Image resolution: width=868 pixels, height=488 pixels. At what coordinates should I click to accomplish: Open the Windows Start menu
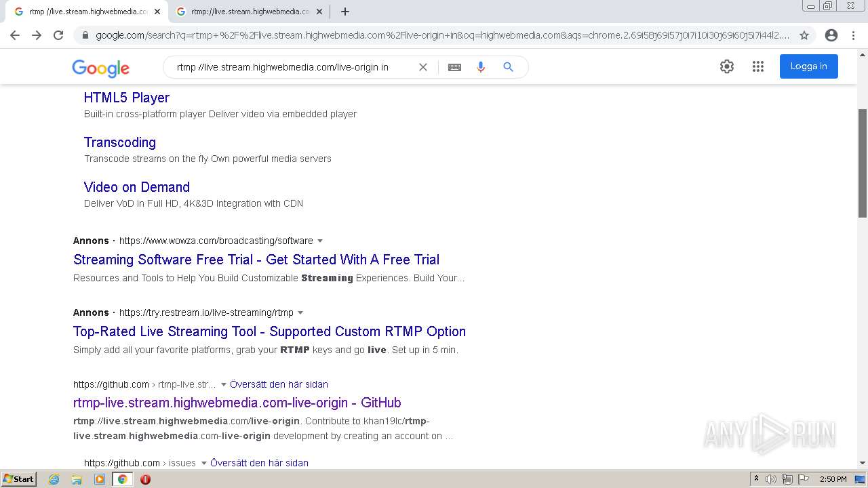tap(18, 479)
